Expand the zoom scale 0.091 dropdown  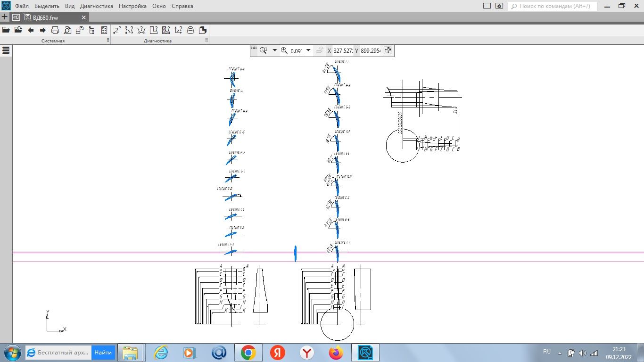(x=308, y=50)
